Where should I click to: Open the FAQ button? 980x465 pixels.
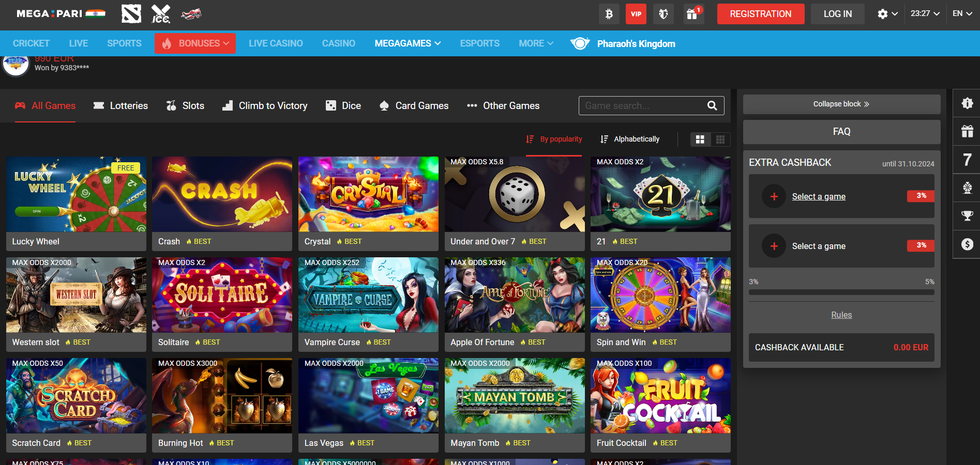[841, 132]
